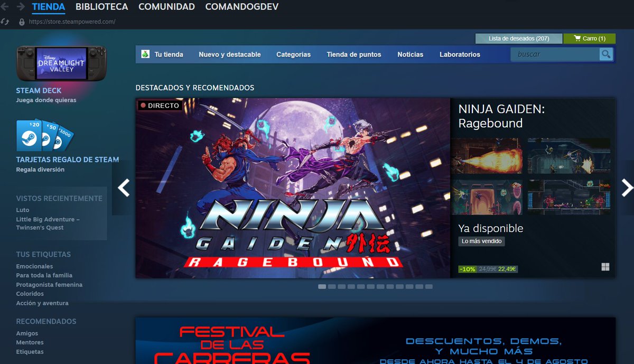Screen dimensions: 634x364
Task: Open Etiquetas recommendations
Action: 30,352
